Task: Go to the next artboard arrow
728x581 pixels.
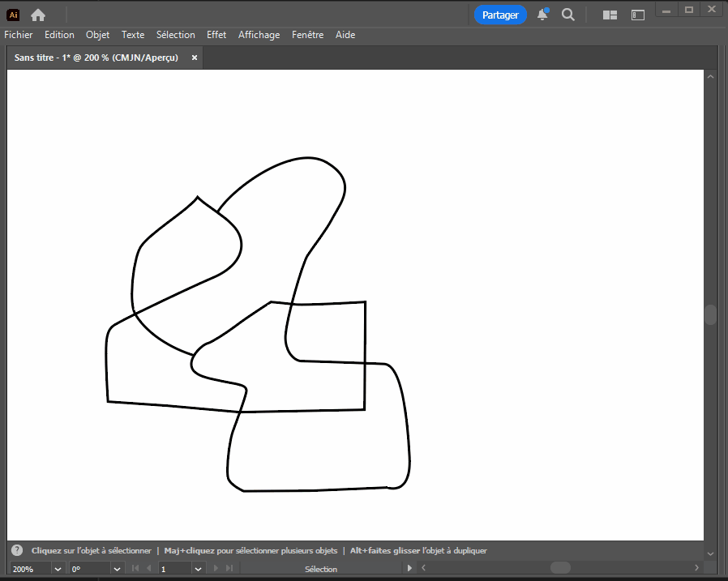Action: 216,569
